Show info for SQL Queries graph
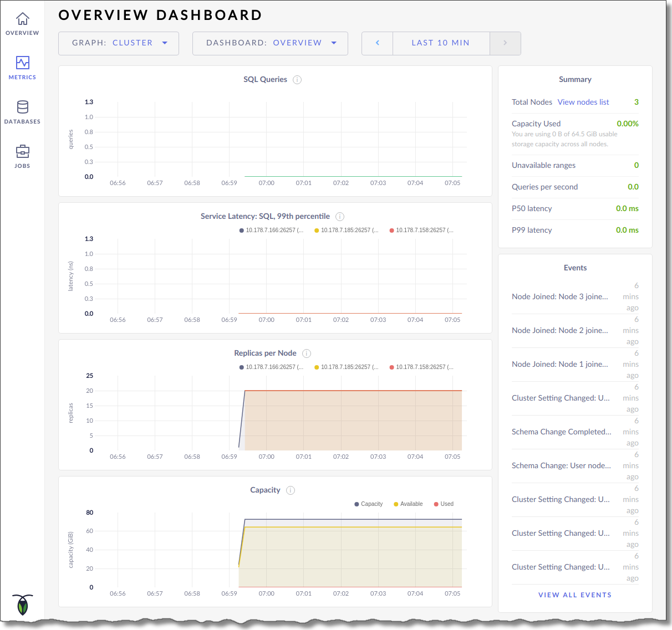The height and width of the screenshot is (630, 672). pos(297,80)
